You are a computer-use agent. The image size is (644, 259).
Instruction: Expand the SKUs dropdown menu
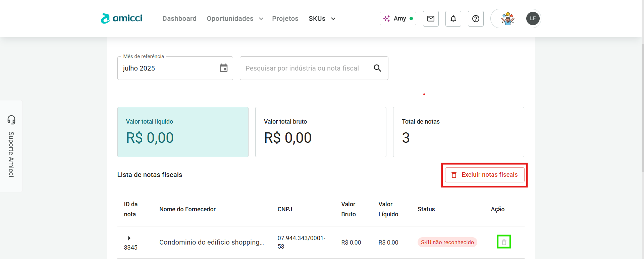pyautogui.click(x=322, y=19)
